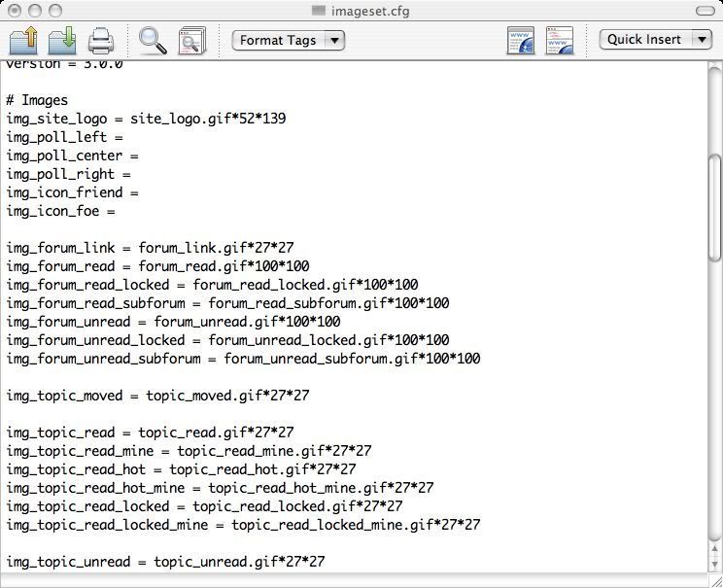The width and height of the screenshot is (723, 588).
Task: Print the document using the printer icon
Action: click(101, 41)
